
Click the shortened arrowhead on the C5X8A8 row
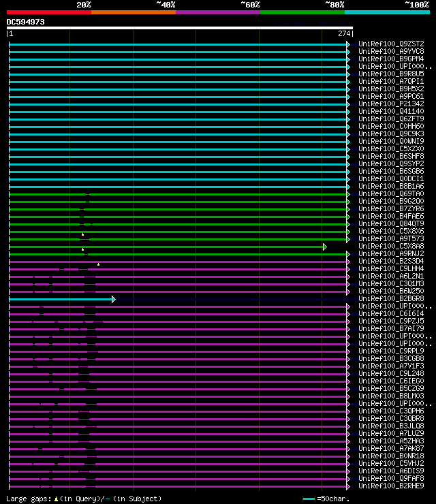tap(325, 247)
